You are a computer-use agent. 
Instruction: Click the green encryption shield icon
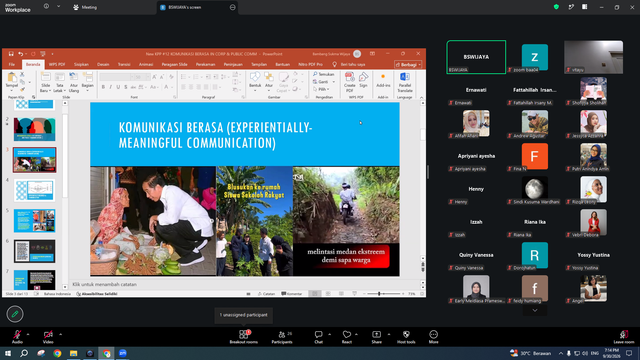pos(556,7)
